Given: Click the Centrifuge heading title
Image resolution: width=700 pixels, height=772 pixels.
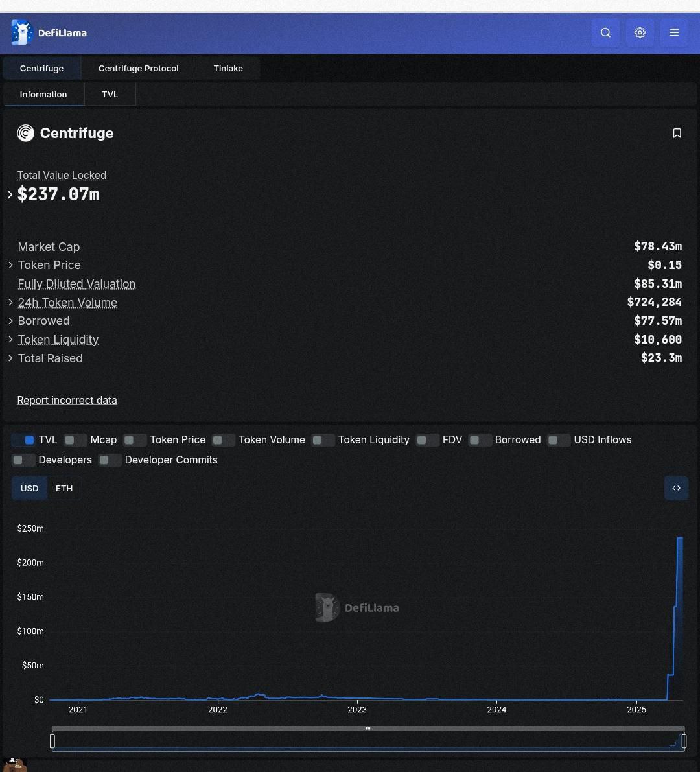Looking at the screenshot, I should (76, 134).
